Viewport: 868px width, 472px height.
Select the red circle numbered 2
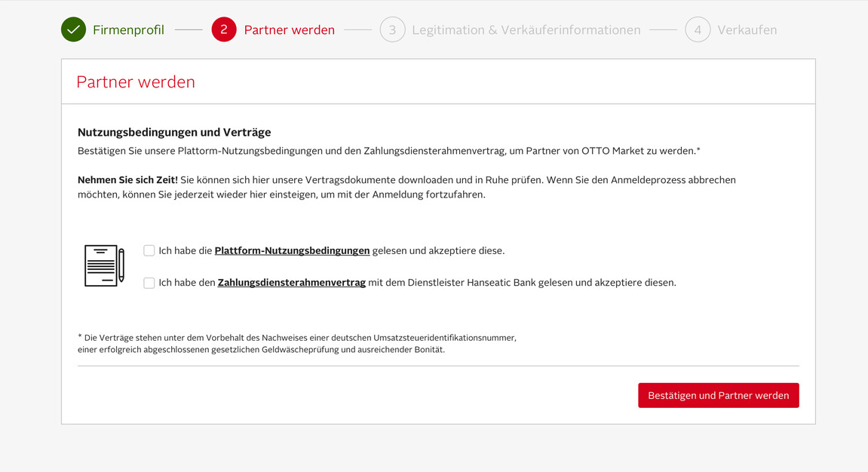pyautogui.click(x=224, y=29)
